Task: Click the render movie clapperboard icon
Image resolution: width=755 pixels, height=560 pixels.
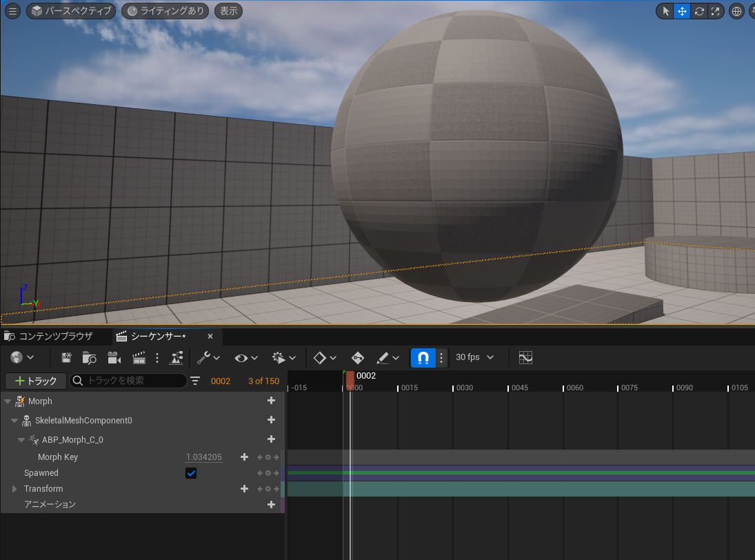Action: coord(139,358)
